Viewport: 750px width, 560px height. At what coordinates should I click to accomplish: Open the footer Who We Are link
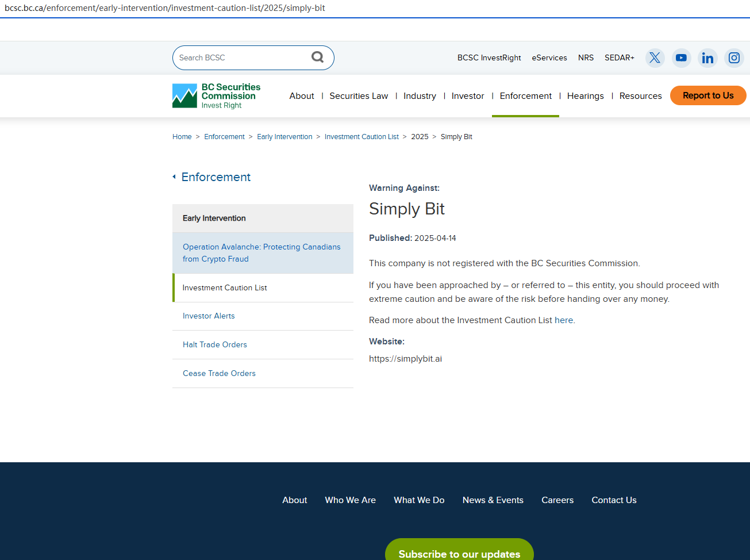coord(351,500)
